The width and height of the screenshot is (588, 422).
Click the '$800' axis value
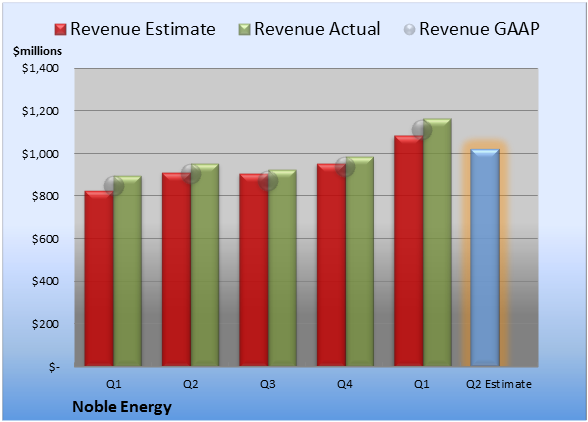pos(45,196)
